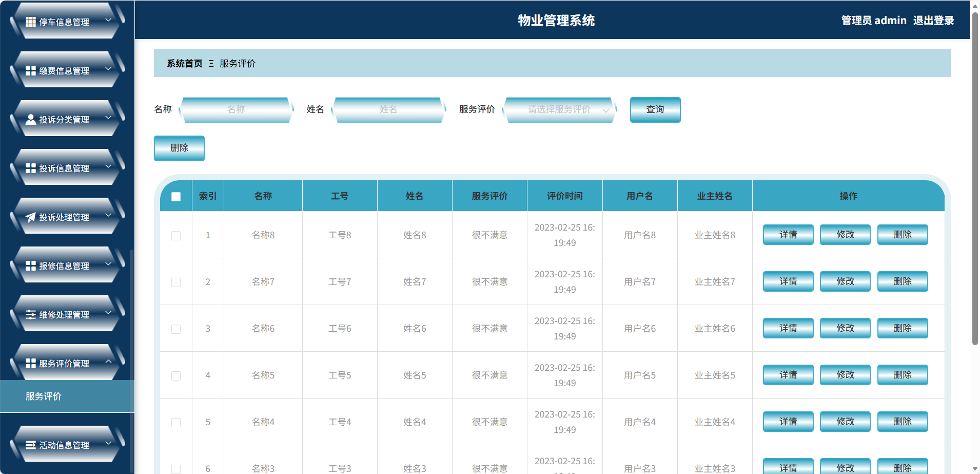Viewport: 980px width, 474px height.
Task: Check the row checkbox for 名称5
Action: click(x=176, y=375)
